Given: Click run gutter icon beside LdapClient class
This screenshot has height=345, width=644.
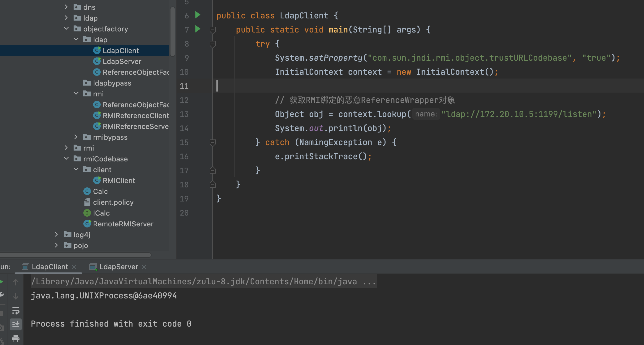Looking at the screenshot, I should click(x=198, y=15).
